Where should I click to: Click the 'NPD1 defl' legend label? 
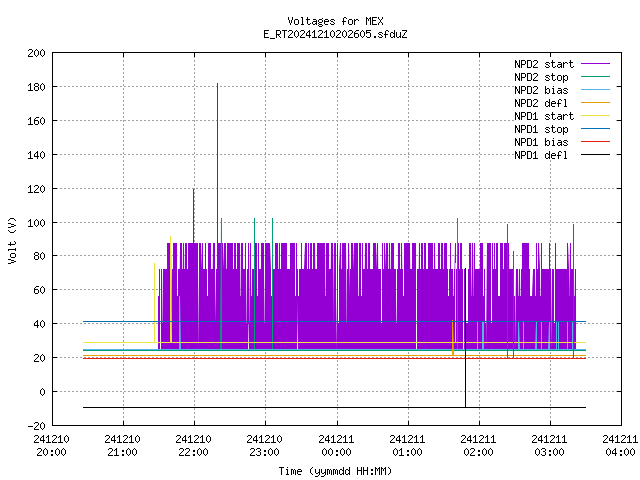(541, 156)
